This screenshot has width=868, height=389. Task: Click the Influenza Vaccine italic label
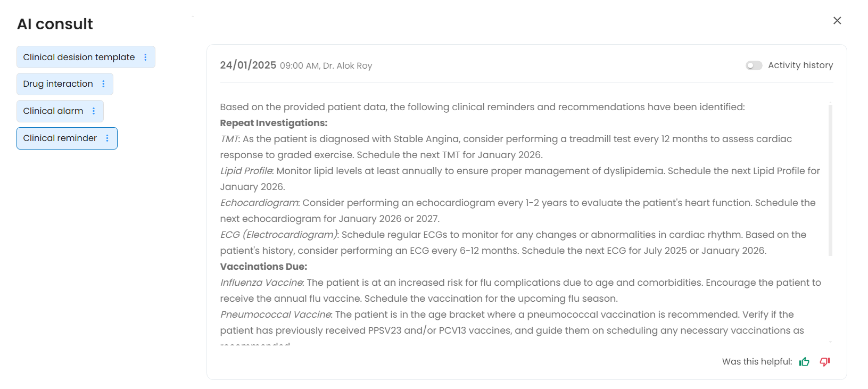tap(261, 283)
